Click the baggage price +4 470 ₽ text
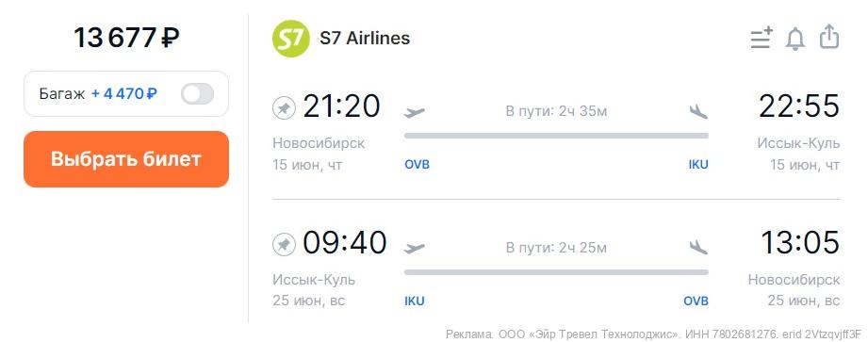Viewport: 868px width, 342px height. pyautogui.click(x=124, y=94)
